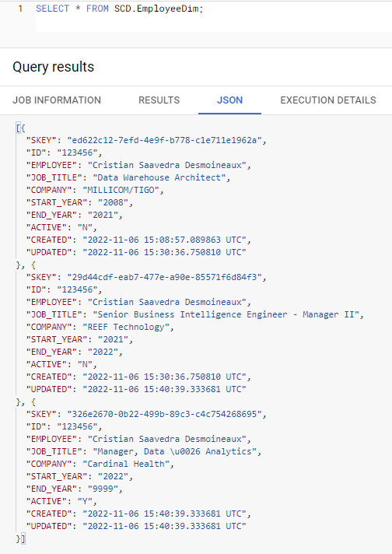Click the MILLICOM/TIGO company value
The width and height of the screenshot is (392, 554).
(x=121, y=190)
